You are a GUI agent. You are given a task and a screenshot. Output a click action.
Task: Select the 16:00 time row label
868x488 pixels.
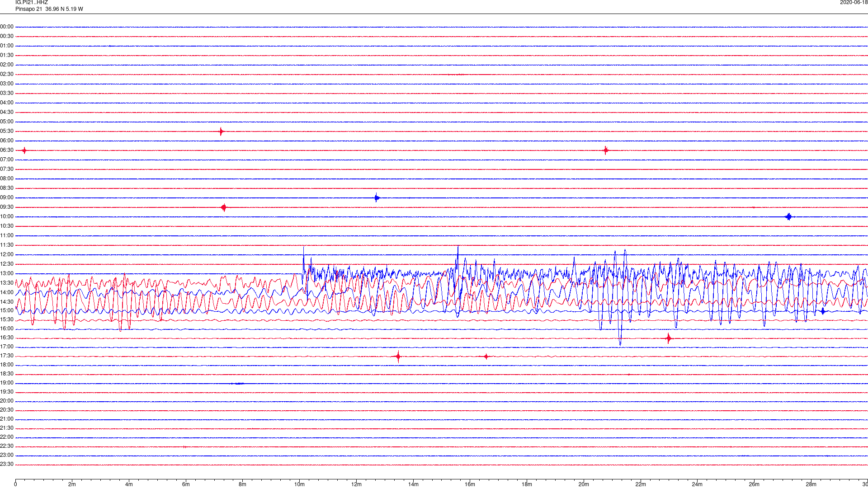[7, 328]
